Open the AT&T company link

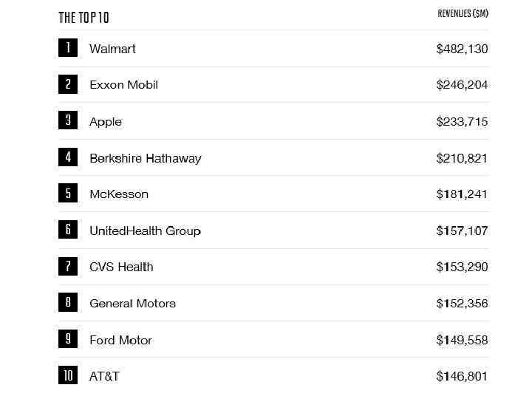click(x=104, y=376)
